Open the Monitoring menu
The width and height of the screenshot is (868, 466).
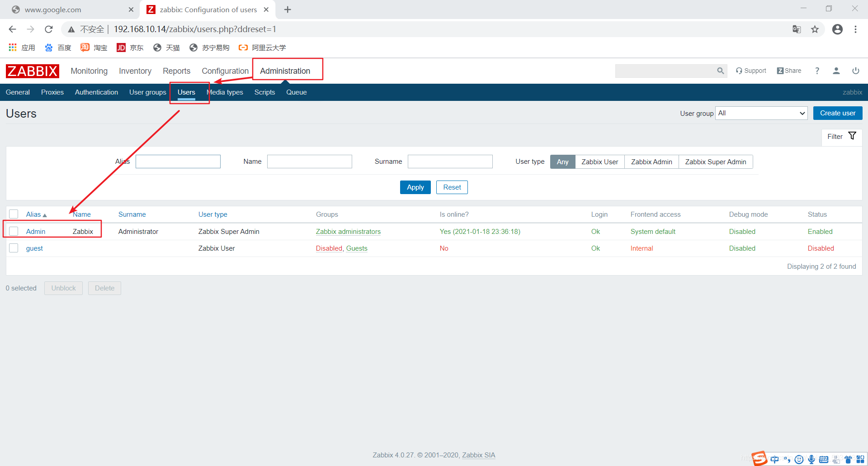[89, 71]
